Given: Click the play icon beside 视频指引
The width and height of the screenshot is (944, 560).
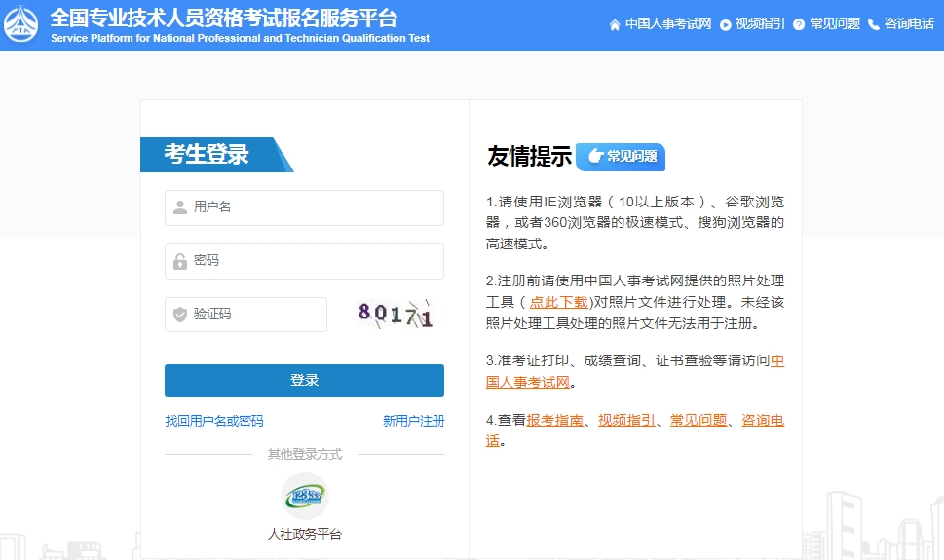Looking at the screenshot, I should [726, 24].
